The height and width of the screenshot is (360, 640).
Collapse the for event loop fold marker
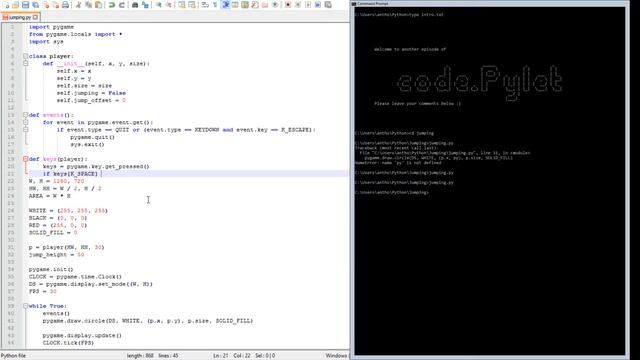pyautogui.click(x=25, y=122)
